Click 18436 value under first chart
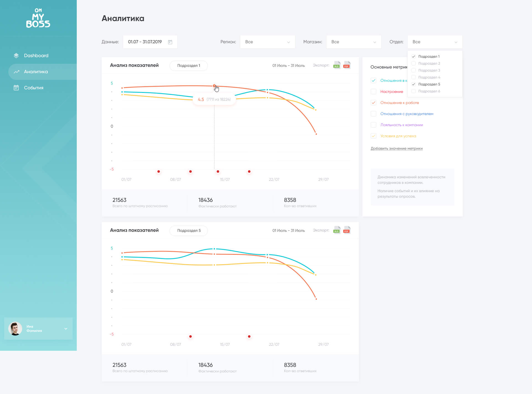This screenshot has width=532, height=394. point(205,200)
